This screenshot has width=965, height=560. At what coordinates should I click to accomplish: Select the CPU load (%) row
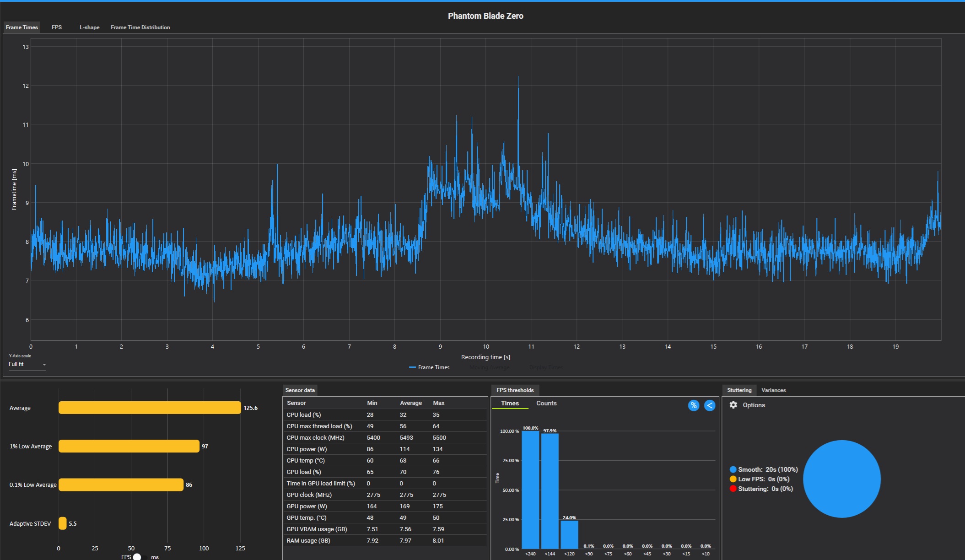[x=385, y=415]
